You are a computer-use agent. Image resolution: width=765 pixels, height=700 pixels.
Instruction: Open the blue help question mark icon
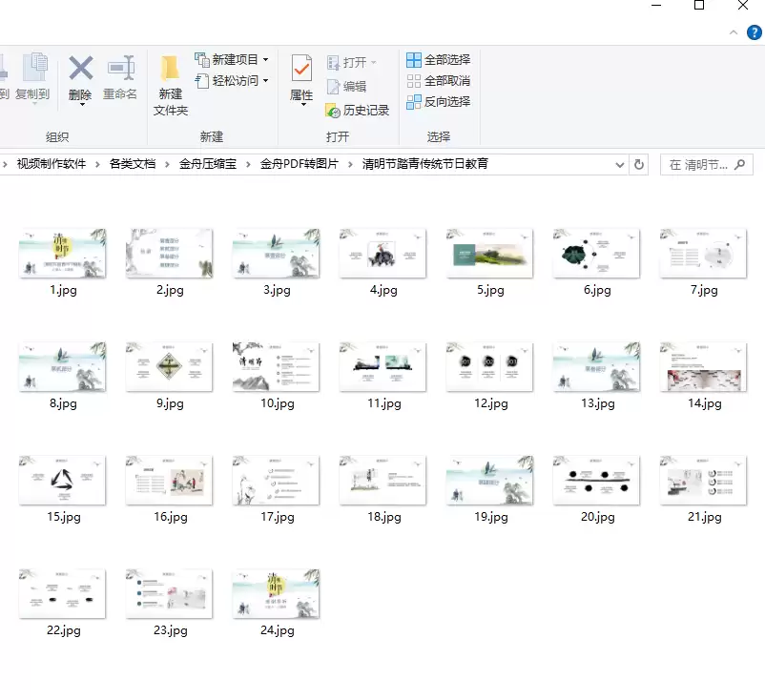click(x=754, y=32)
